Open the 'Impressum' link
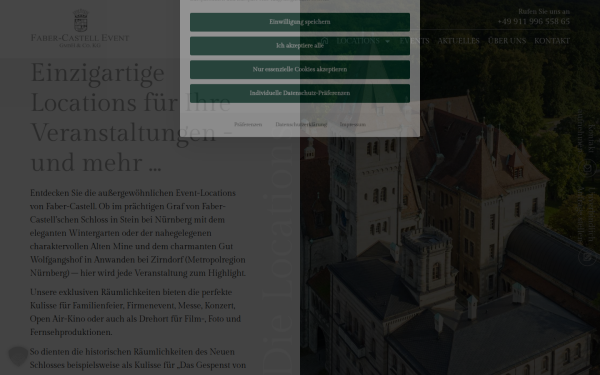The image size is (600, 375). [352, 124]
